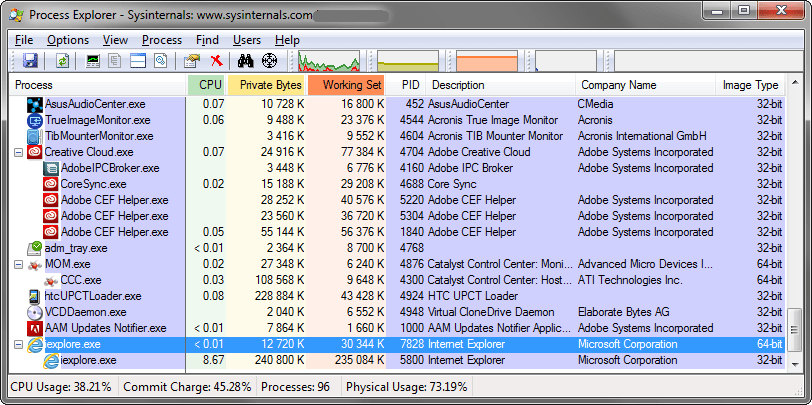Viewport: 812px width, 405px height.
Task: Open the View menu
Action: tap(115, 40)
